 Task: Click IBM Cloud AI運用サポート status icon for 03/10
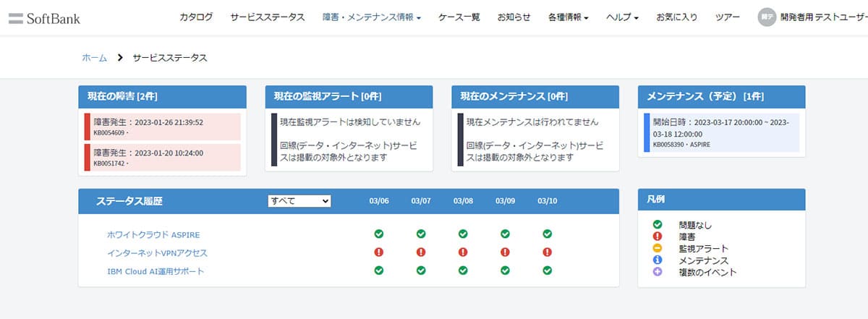click(x=548, y=271)
